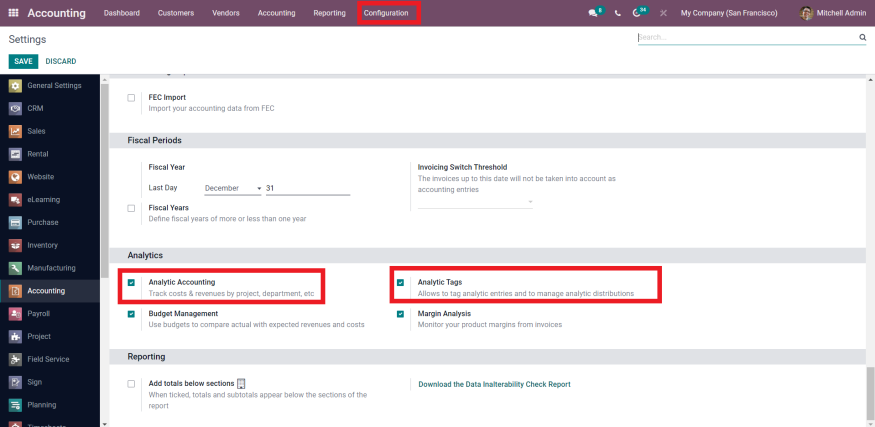
Task: Click the Manufacturing wrench sidebar icon
Action: (x=16, y=268)
